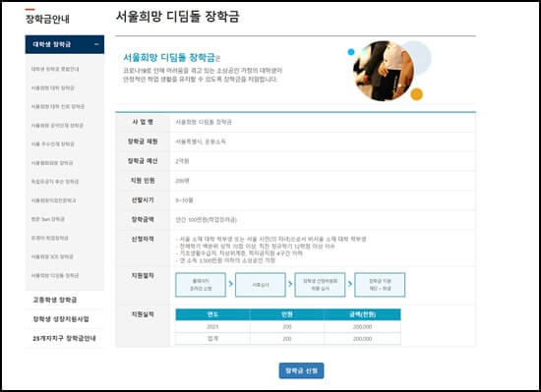This screenshot has width=541, height=392.
Task: Collapse the 대학생 장학금 menu with the minus icon
Action: [x=96, y=44]
